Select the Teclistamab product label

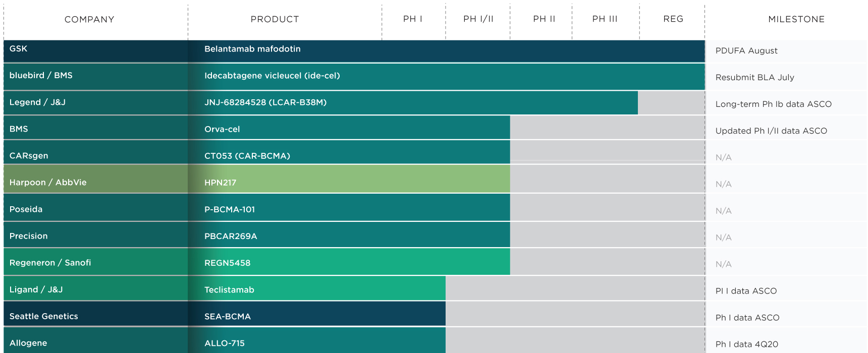click(x=229, y=290)
